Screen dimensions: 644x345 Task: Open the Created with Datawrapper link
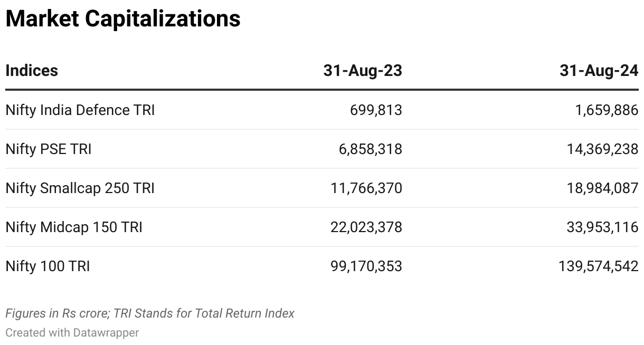tap(72, 333)
